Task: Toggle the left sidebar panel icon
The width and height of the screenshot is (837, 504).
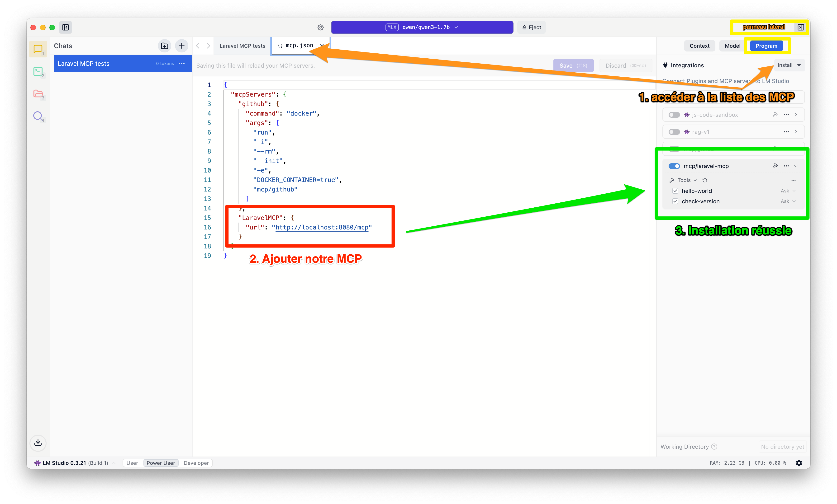Action: coord(66,27)
